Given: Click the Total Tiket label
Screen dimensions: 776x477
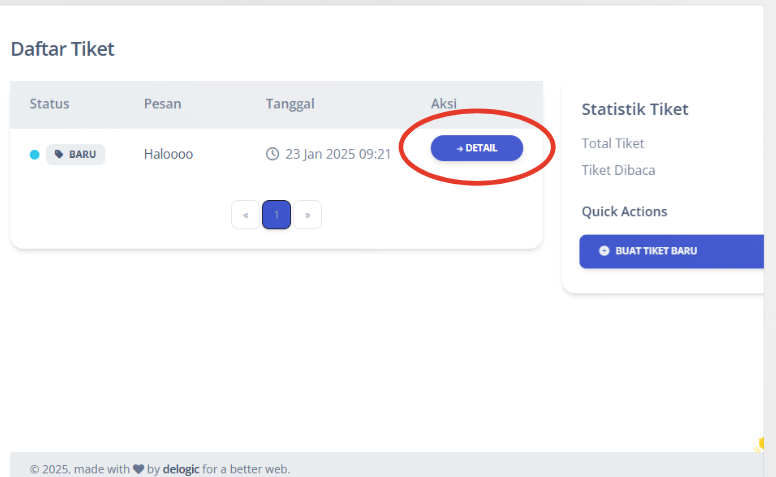Looking at the screenshot, I should [613, 143].
